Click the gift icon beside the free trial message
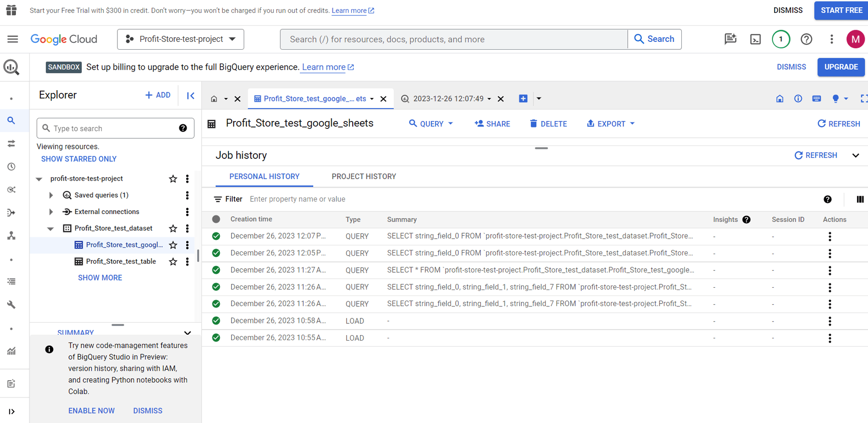Screen dimensions: 868x423 tap(11, 10)
